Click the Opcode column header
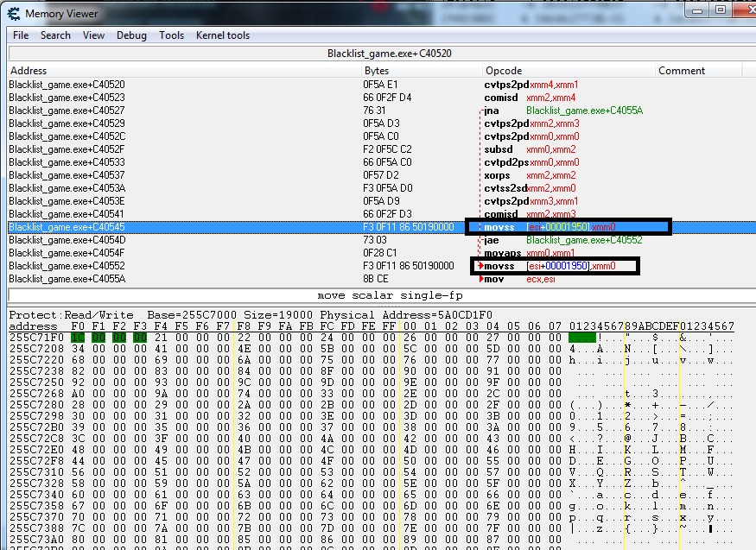 click(504, 71)
